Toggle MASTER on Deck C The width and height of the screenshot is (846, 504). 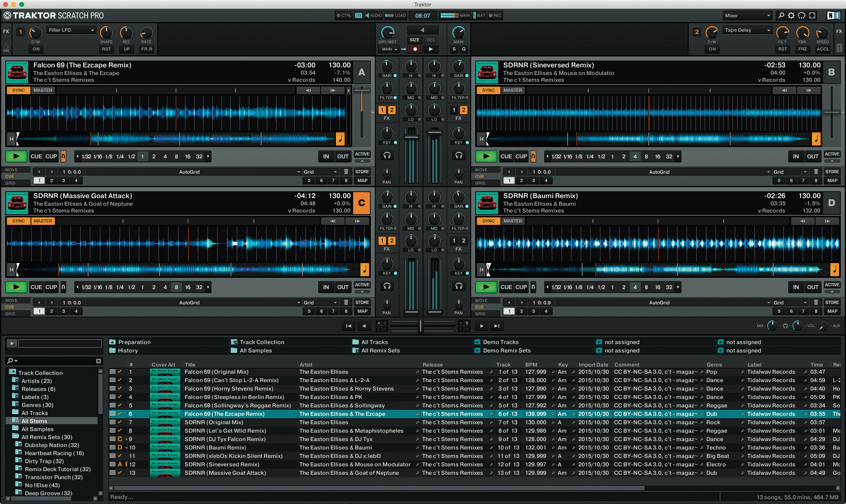(43, 221)
